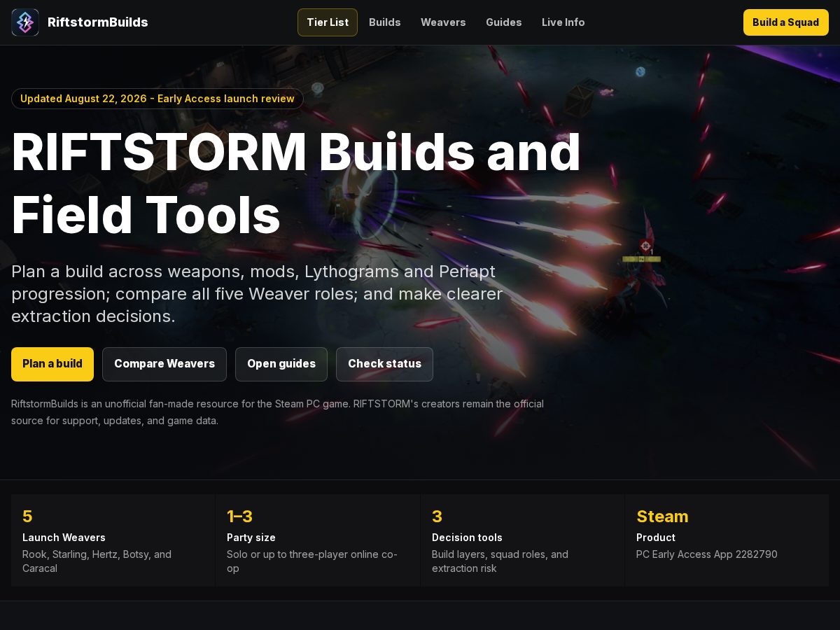Click the '5' Launch Weavers stat number

click(x=27, y=517)
